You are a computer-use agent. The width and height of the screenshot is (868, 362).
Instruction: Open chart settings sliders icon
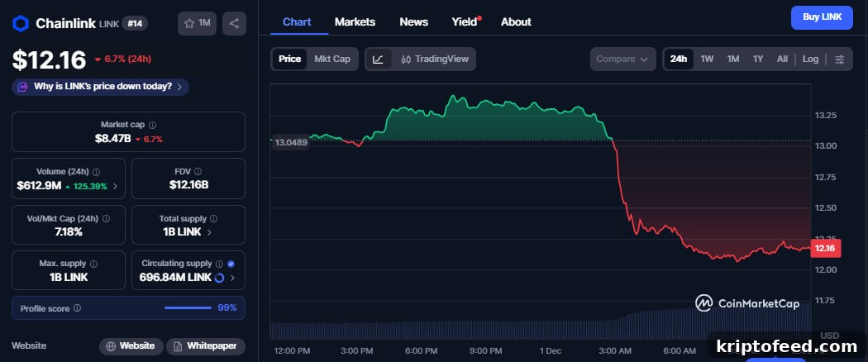click(x=840, y=60)
